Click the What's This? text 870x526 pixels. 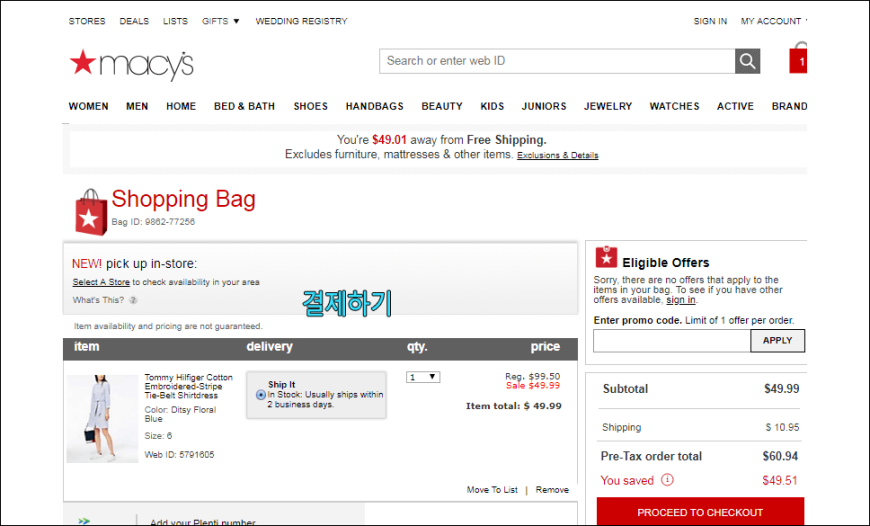[x=98, y=300]
